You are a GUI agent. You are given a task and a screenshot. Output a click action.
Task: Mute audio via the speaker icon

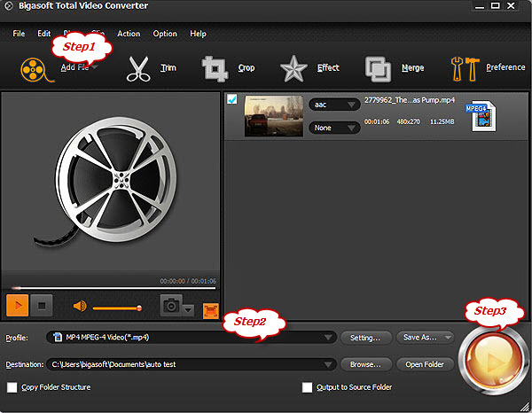(80, 307)
